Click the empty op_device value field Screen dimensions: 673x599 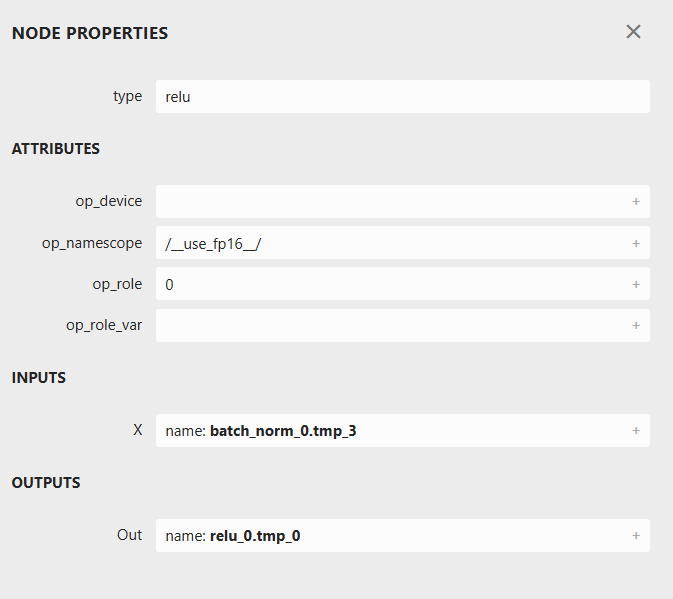tap(390, 201)
